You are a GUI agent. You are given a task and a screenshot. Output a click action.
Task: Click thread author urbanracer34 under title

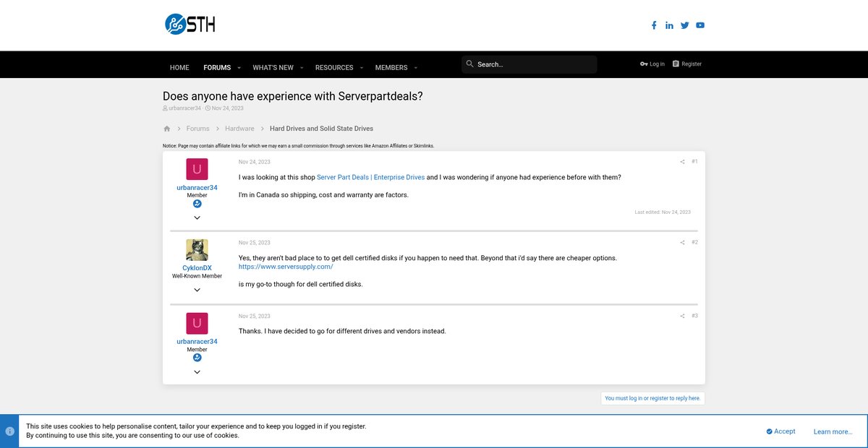184,108
